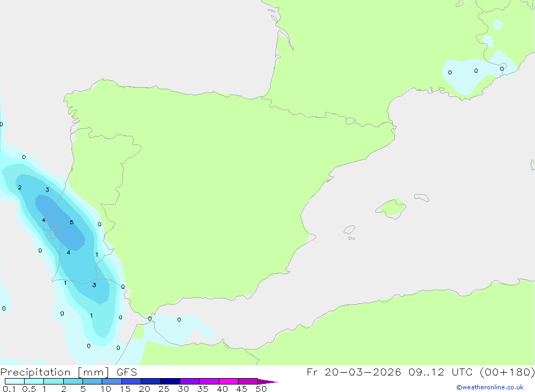Click the legend label '20'
Screen dimensions: 535x392
click(144, 389)
